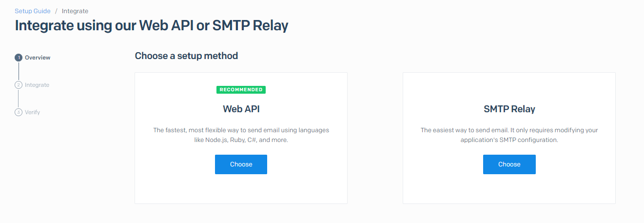Open the Setup Guide breadcrumb link

coord(33,11)
